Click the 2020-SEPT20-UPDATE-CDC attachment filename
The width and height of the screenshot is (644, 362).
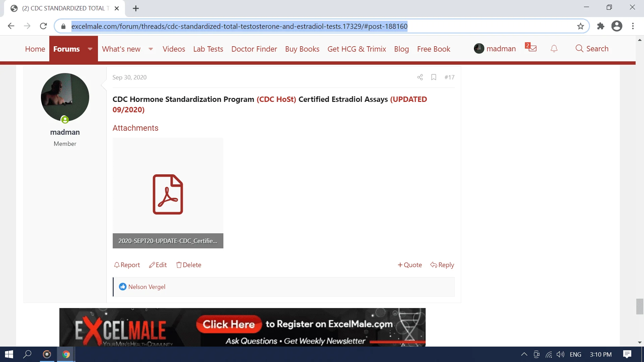pos(168,241)
